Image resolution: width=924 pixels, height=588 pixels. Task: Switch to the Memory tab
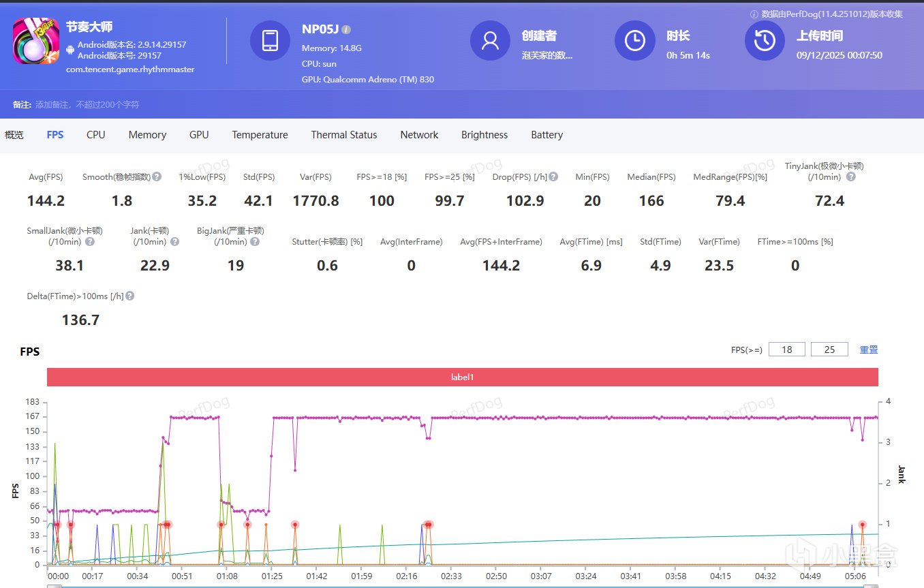tap(147, 135)
